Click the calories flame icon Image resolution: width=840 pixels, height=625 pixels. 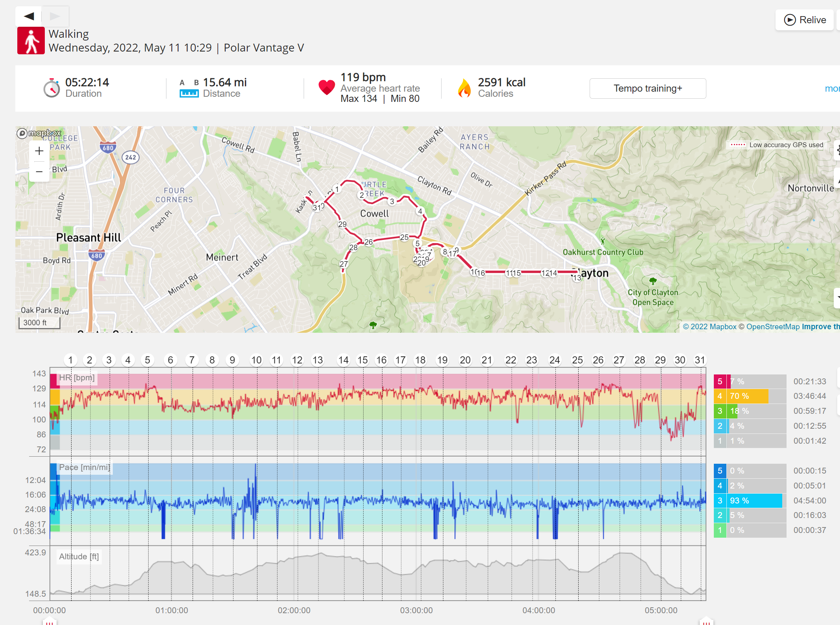pos(464,88)
